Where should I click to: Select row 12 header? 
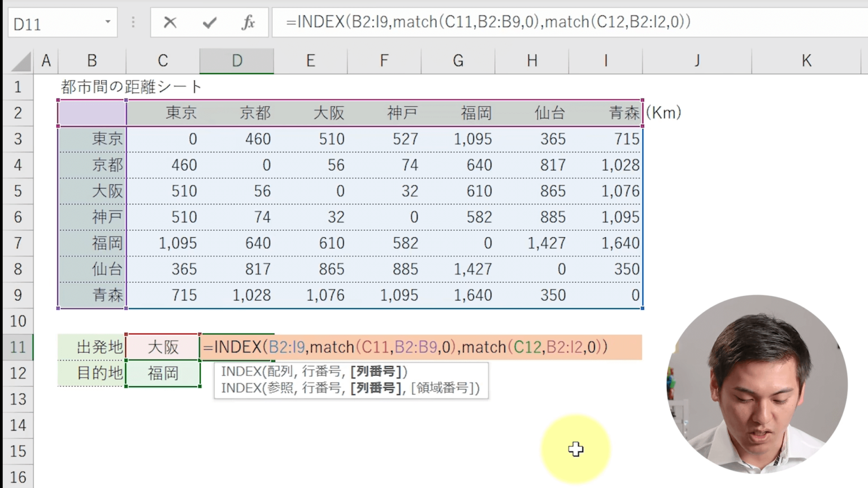(18, 373)
